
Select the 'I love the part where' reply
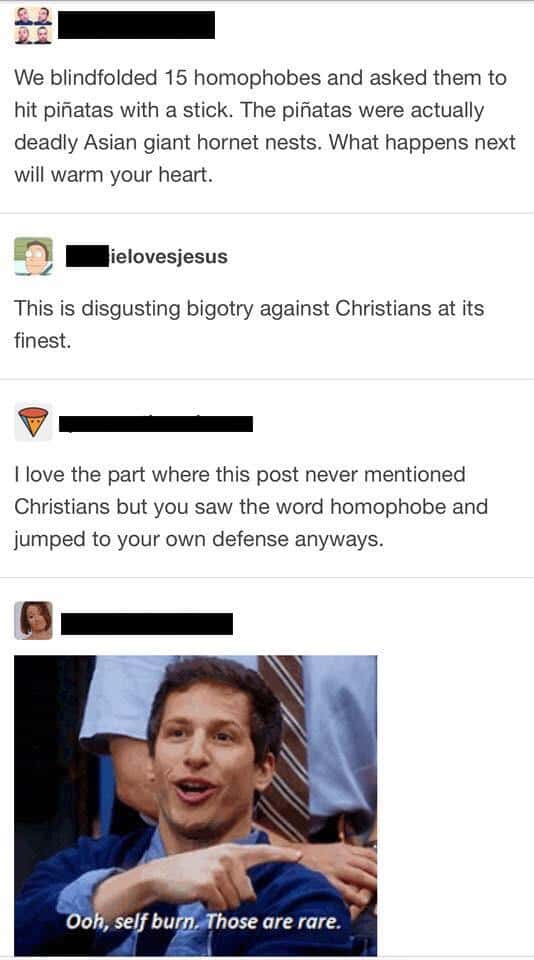tap(251, 507)
